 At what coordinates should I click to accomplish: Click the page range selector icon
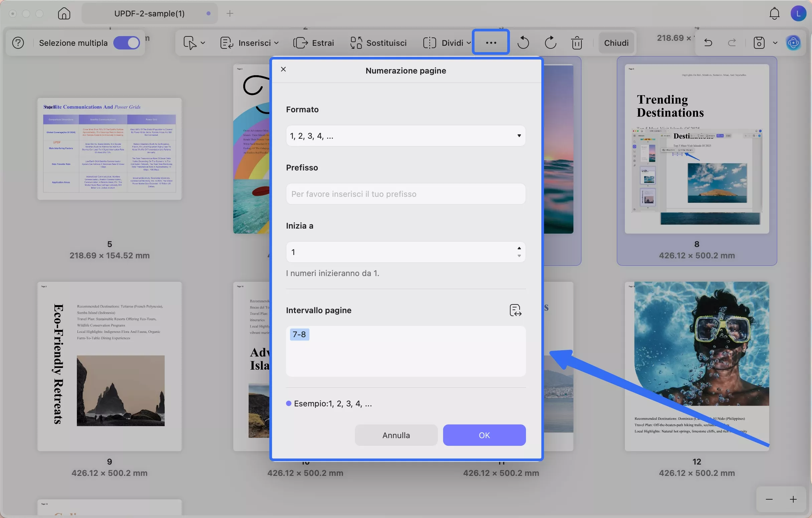tap(515, 310)
